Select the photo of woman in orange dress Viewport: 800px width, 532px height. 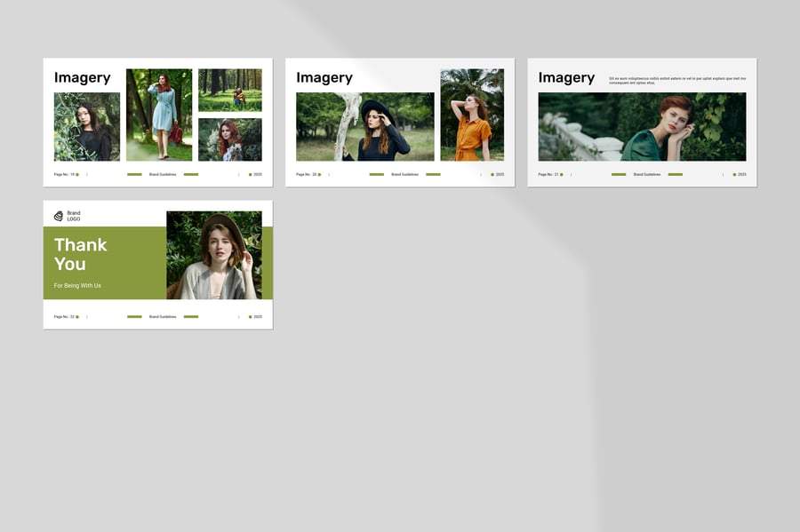471,115
